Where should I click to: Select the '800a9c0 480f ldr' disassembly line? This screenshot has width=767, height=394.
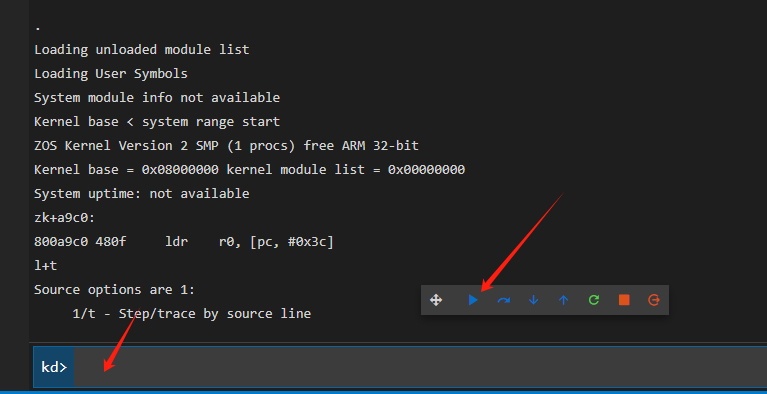pyautogui.click(x=184, y=242)
